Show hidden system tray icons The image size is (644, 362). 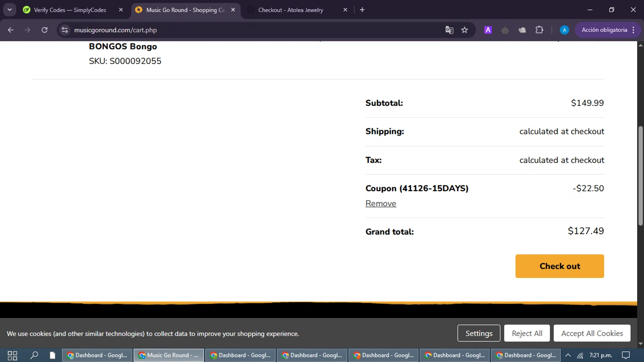tap(568, 356)
